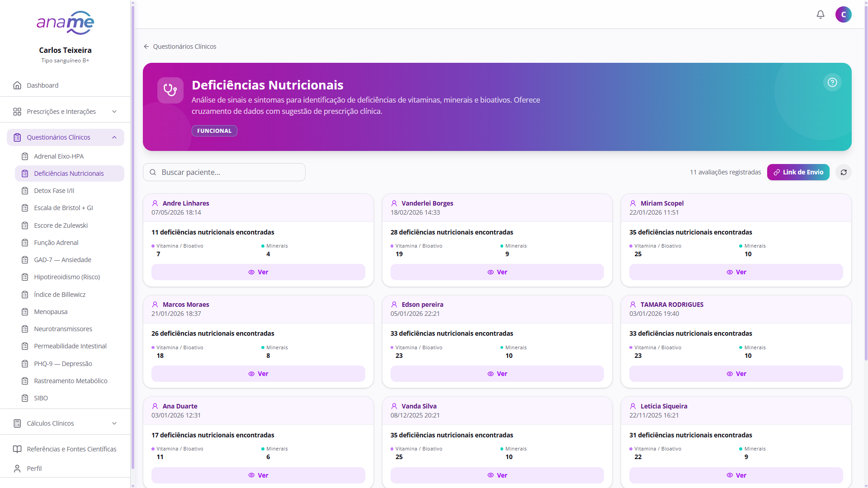Click the aname logo

[x=66, y=23]
